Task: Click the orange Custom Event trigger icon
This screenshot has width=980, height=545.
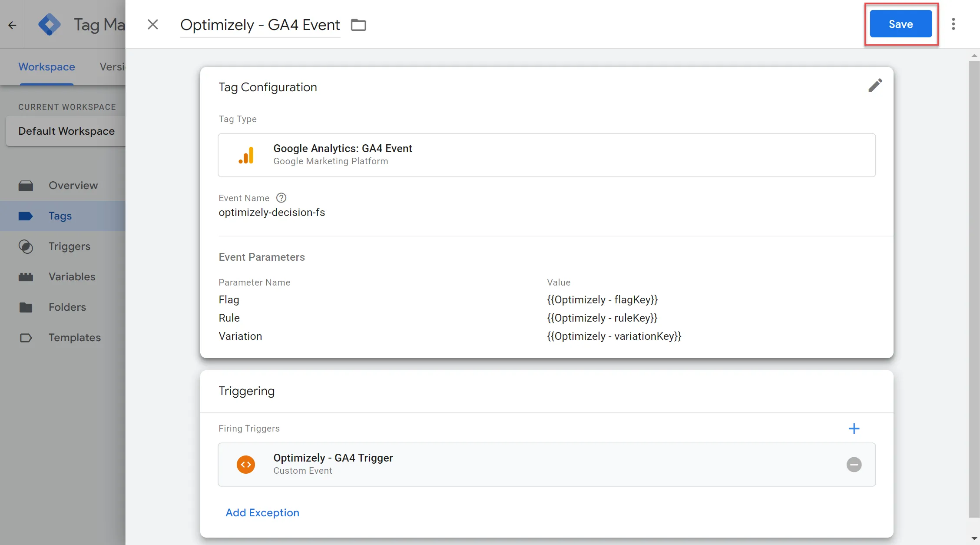Action: (x=246, y=465)
